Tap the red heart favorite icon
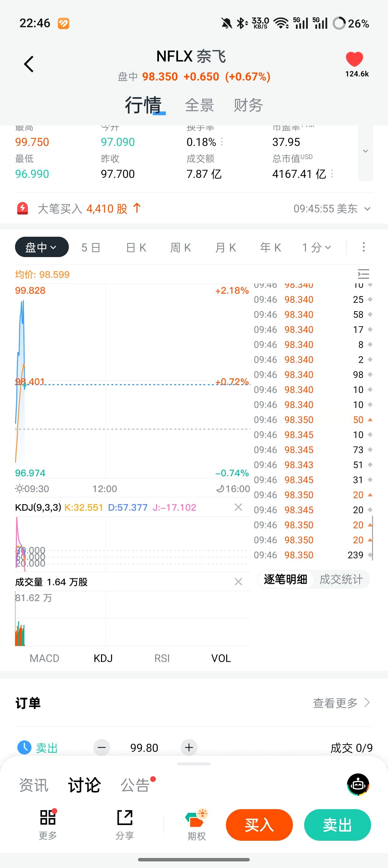The width and height of the screenshot is (388, 868). [354, 59]
